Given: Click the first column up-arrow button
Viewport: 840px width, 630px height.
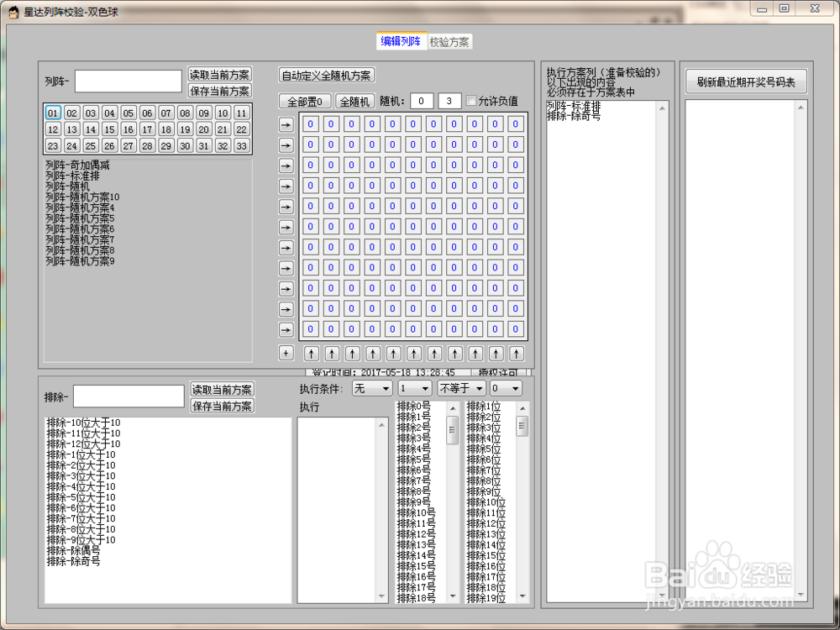Looking at the screenshot, I should (312, 354).
